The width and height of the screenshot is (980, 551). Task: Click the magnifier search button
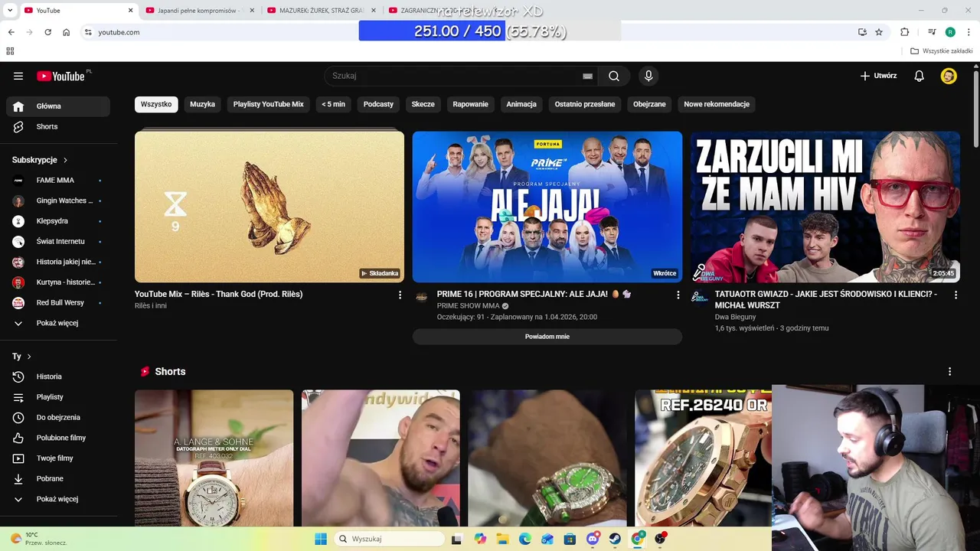click(x=614, y=76)
